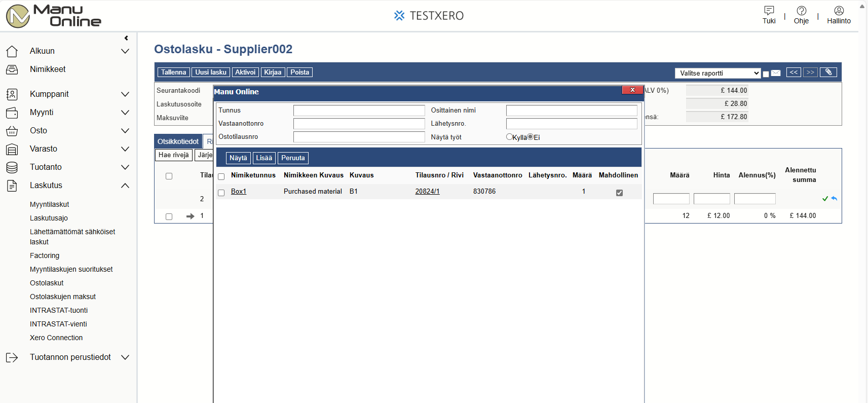
Task: Click the Uusi lasku button
Action: 211,72
